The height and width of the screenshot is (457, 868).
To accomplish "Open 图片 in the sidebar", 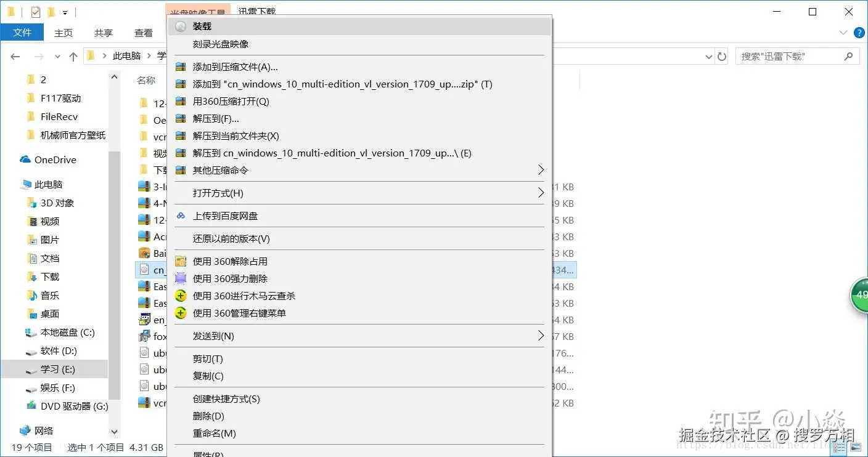I will (50, 240).
